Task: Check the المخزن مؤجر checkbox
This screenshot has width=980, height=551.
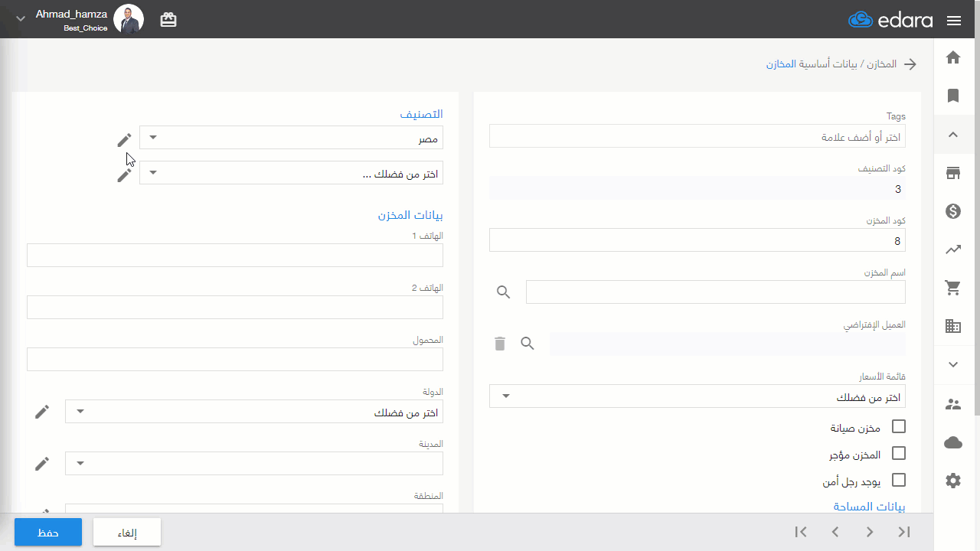Action: click(x=899, y=453)
